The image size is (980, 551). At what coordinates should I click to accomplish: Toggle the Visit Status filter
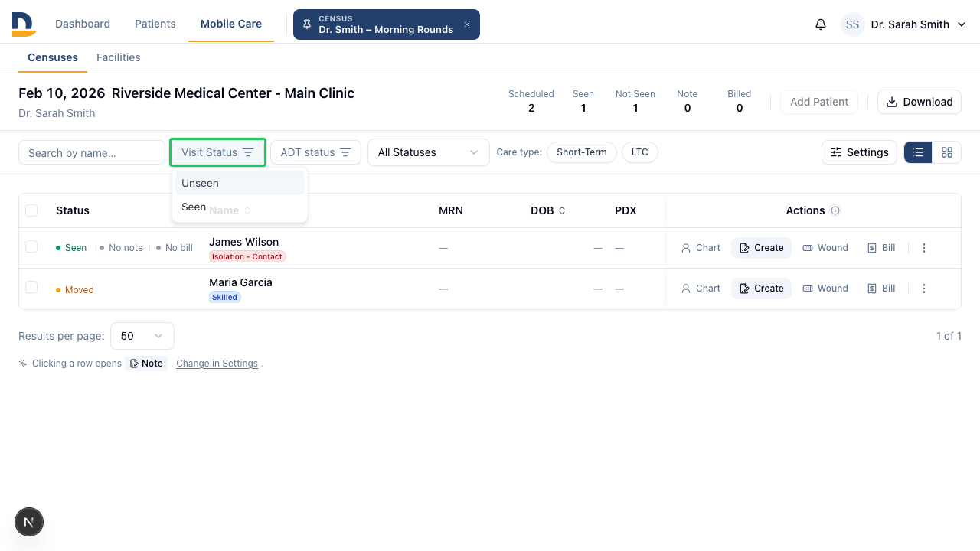pyautogui.click(x=217, y=152)
